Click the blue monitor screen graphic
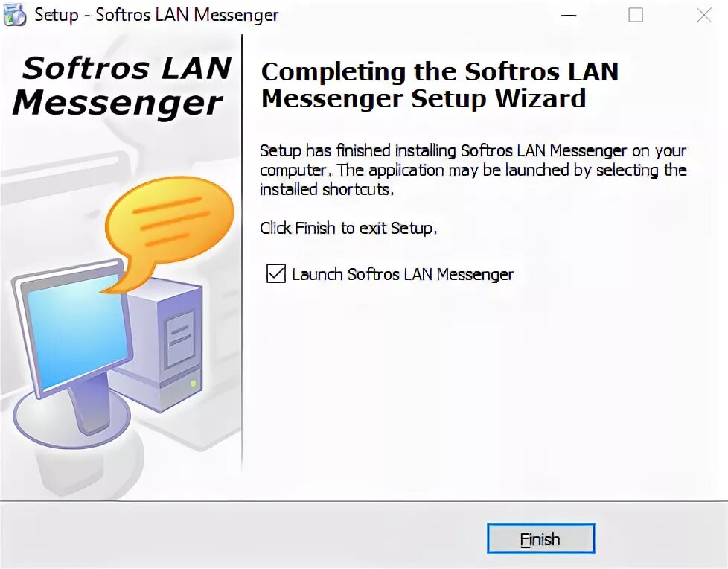The height and width of the screenshot is (569, 728). tap(77, 331)
